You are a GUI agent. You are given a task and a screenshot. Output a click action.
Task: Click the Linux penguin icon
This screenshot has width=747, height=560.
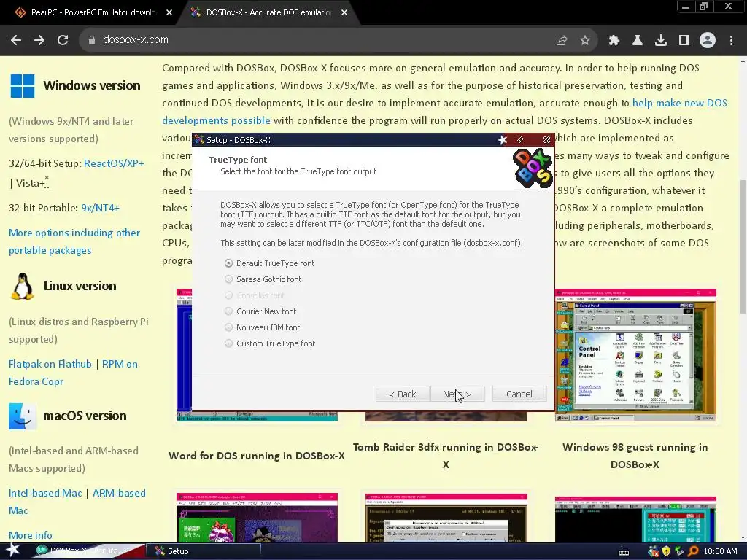coord(23,287)
